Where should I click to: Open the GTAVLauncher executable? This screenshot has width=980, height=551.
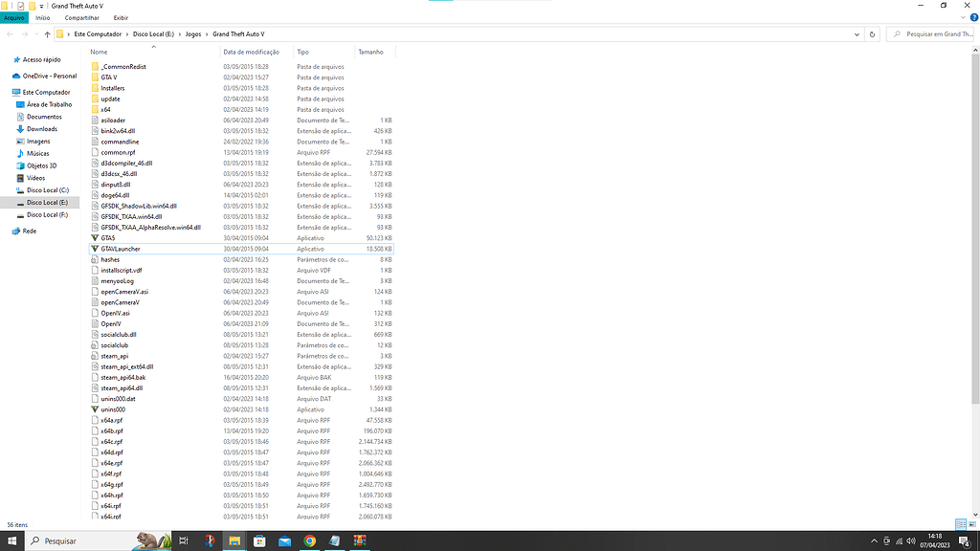120,248
